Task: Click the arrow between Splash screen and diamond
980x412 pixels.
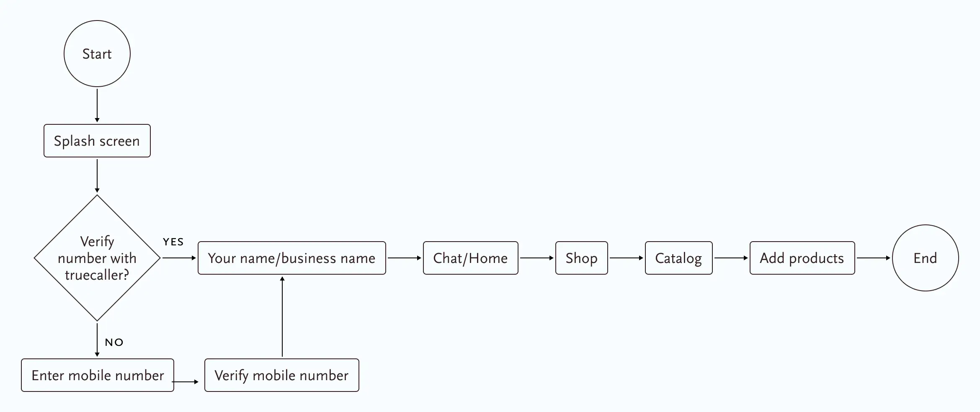Action: 97,175
